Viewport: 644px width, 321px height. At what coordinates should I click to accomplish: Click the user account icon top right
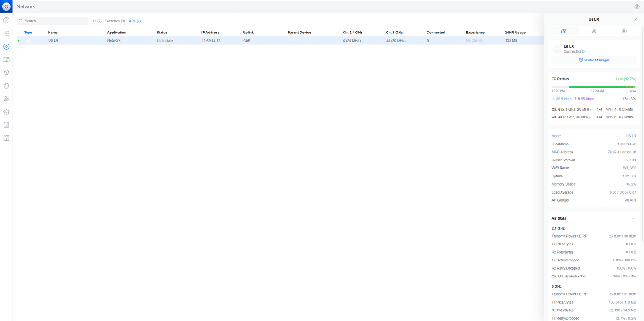pyautogui.click(x=637, y=6)
